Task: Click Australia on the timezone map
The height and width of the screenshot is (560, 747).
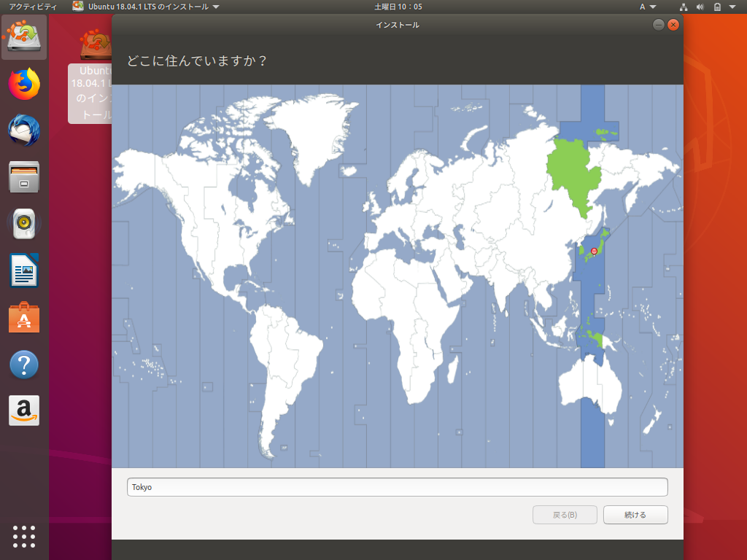Action: tap(589, 386)
